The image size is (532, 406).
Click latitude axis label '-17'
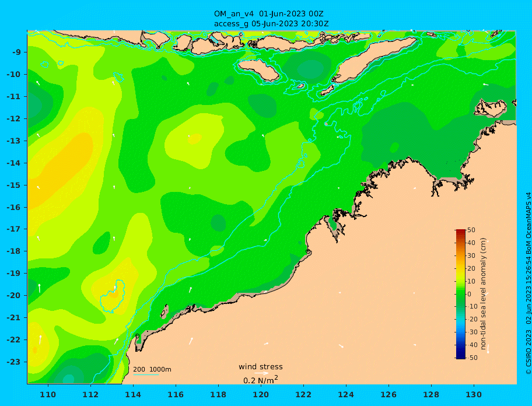click(x=13, y=229)
